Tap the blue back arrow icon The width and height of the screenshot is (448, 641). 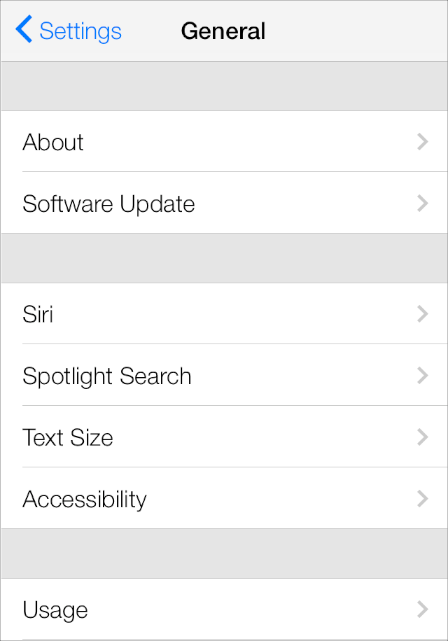click(x=24, y=29)
